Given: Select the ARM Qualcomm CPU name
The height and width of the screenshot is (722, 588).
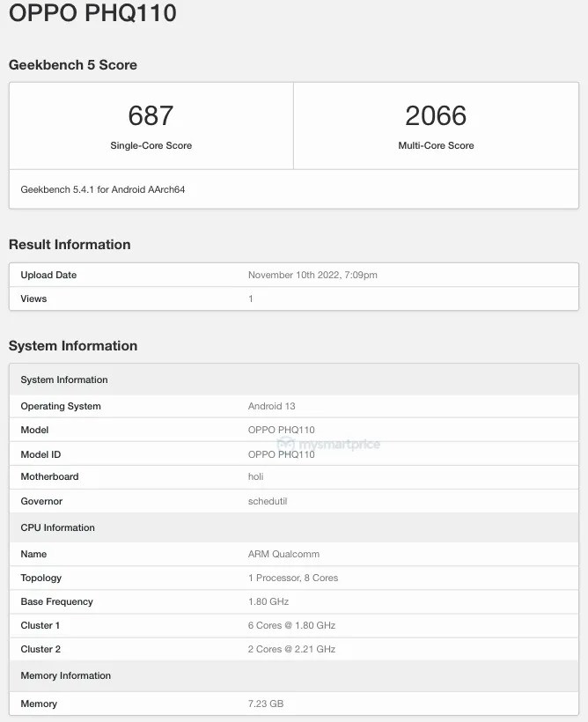Looking at the screenshot, I should 283,554.
